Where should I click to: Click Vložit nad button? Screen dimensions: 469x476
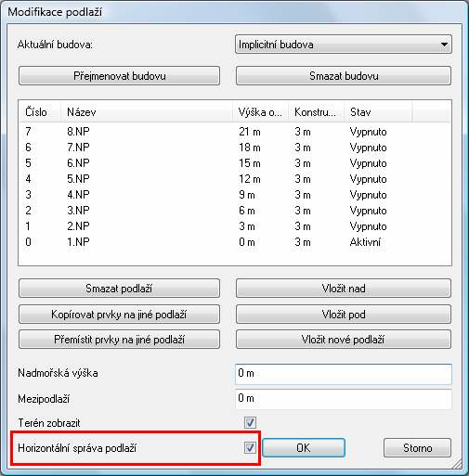(344, 289)
